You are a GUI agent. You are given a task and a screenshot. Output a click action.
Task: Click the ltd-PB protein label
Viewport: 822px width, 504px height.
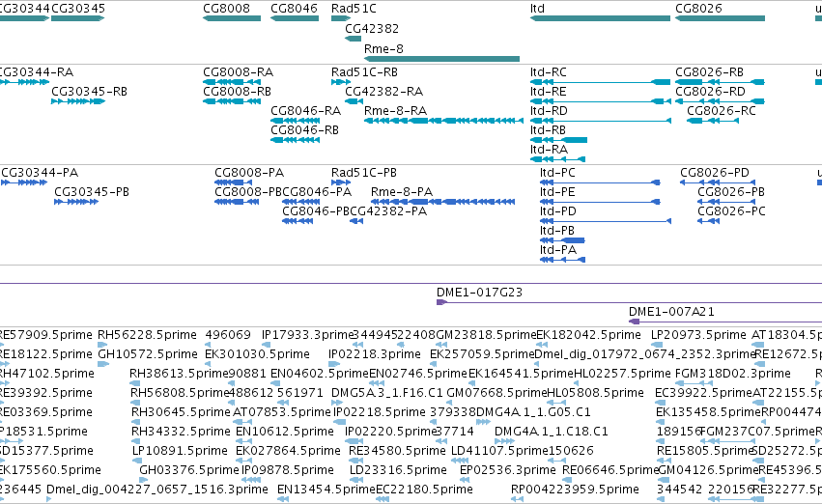click(x=557, y=231)
